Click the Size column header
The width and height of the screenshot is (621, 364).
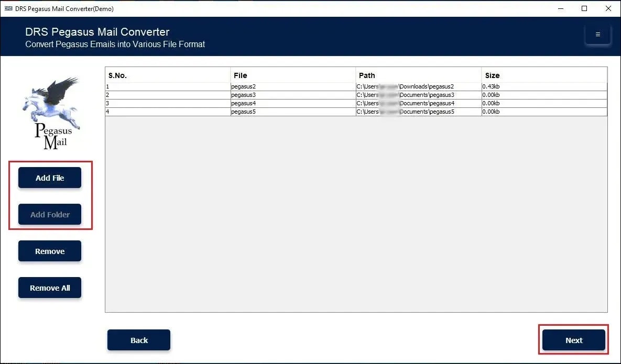(x=544, y=75)
